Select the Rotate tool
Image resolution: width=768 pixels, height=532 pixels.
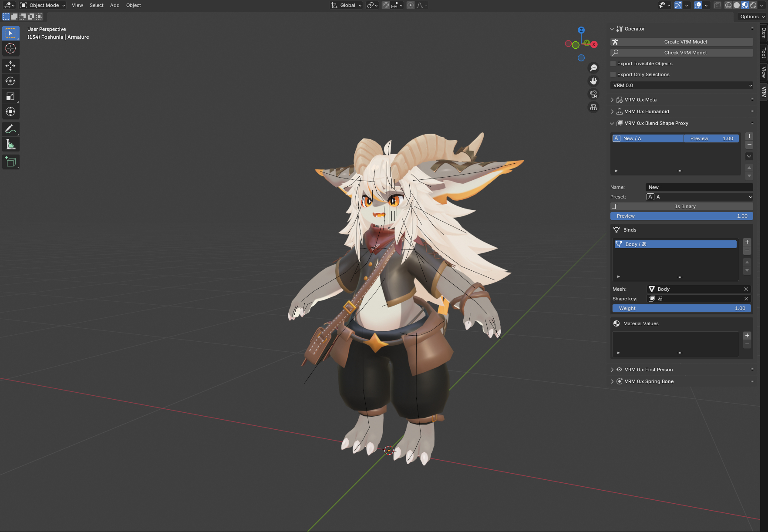[x=10, y=81]
